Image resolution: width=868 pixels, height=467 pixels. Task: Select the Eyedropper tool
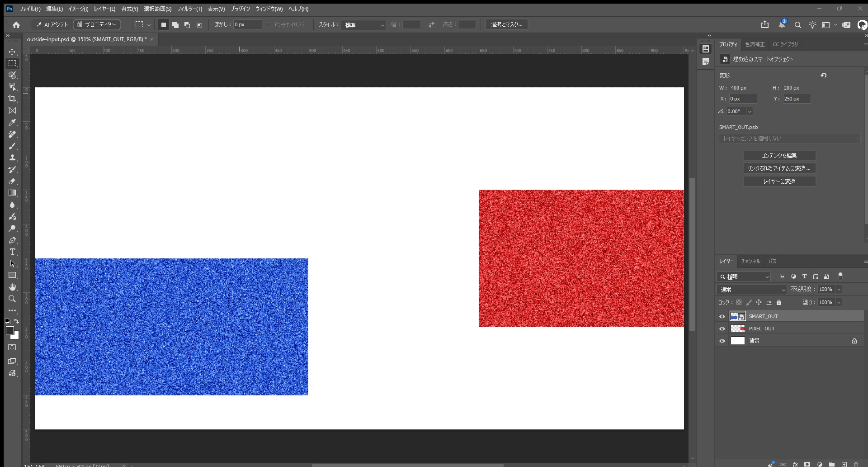12,122
